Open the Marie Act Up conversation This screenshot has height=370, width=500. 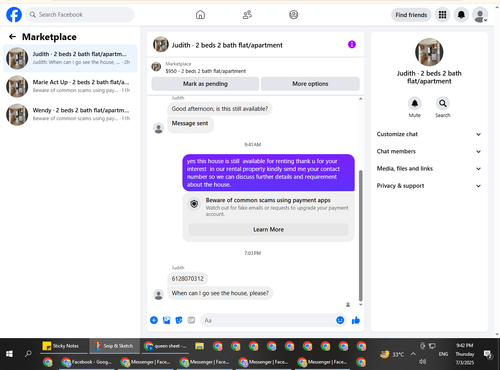[x=70, y=86]
